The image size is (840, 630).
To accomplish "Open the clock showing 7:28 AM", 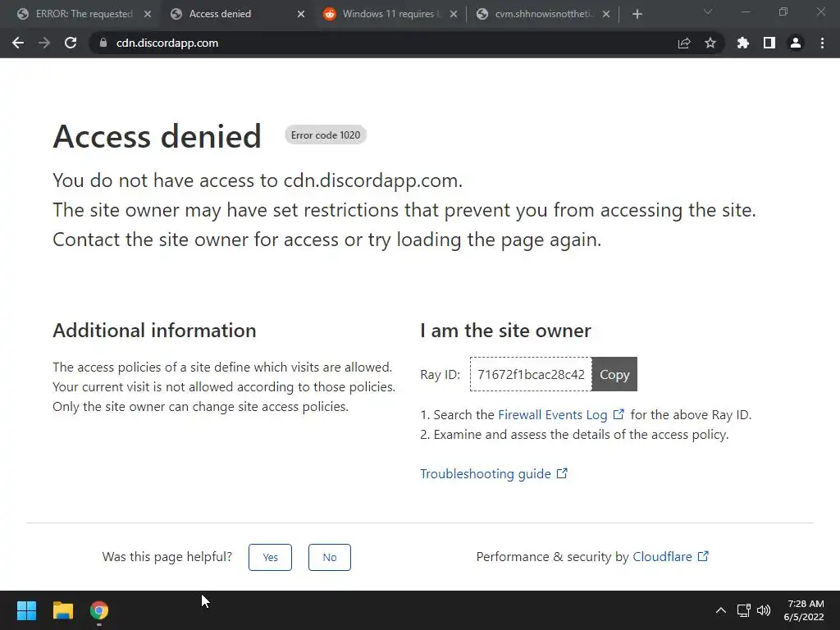I will (x=804, y=610).
